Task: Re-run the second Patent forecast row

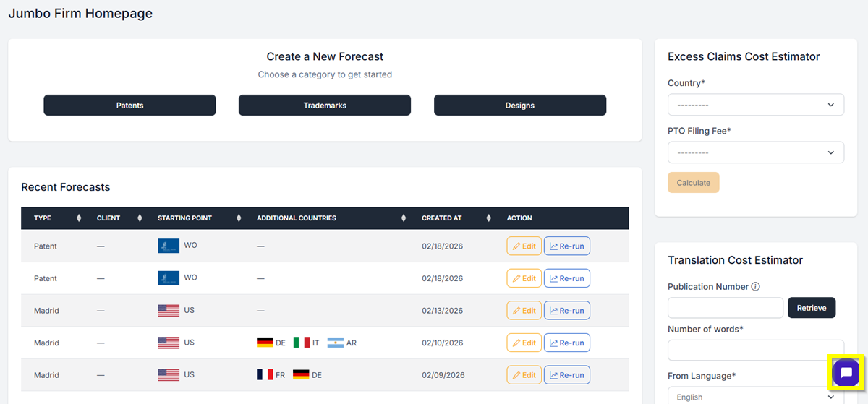Action: point(567,278)
